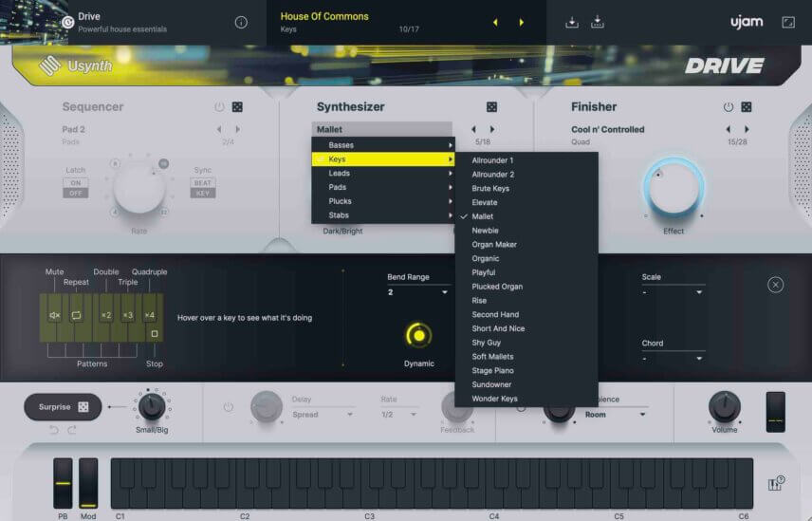The height and width of the screenshot is (521, 812).
Task: Select previous Sequencer pattern arrow
Action: [x=219, y=129]
